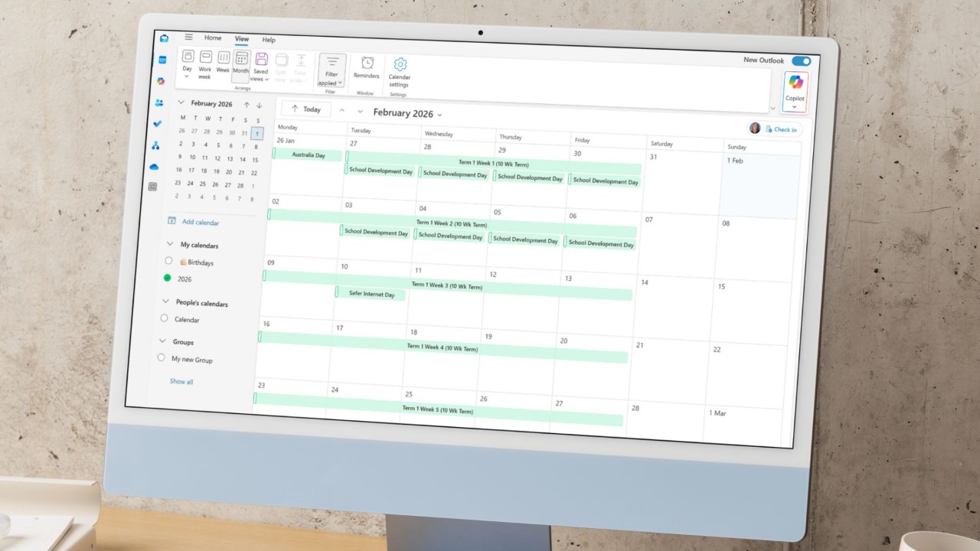Open the People contacts app
The height and width of the screenshot is (551, 980).
click(x=159, y=103)
